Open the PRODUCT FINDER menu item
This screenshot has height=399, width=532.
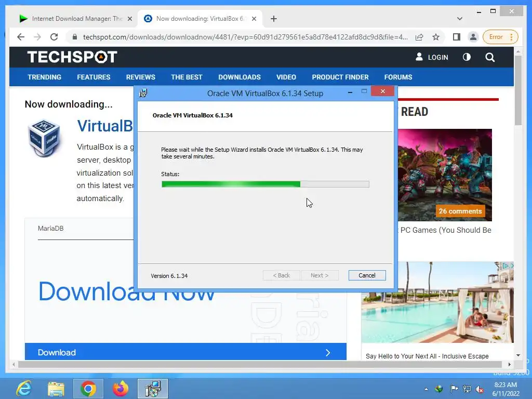pyautogui.click(x=340, y=77)
